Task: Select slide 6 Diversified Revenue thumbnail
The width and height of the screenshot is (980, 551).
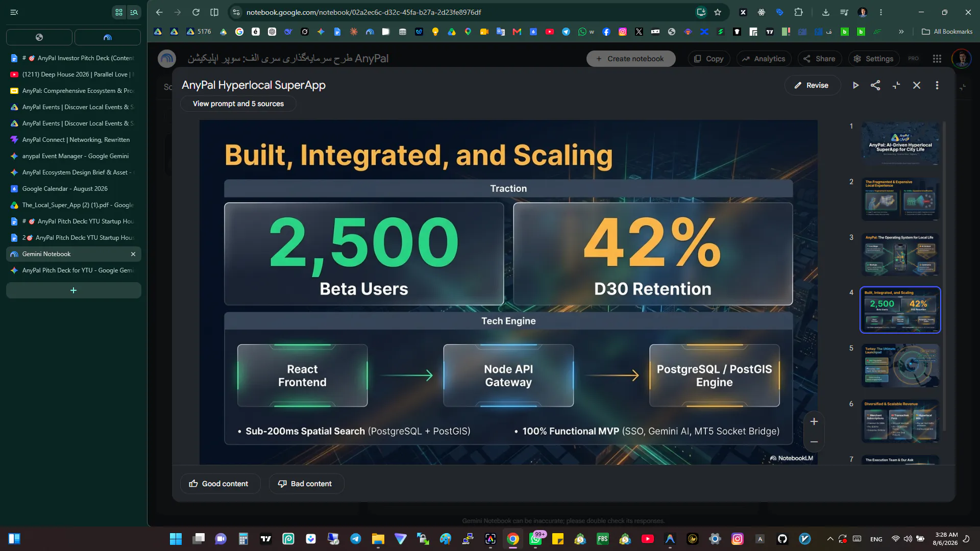Action: pyautogui.click(x=900, y=421)
